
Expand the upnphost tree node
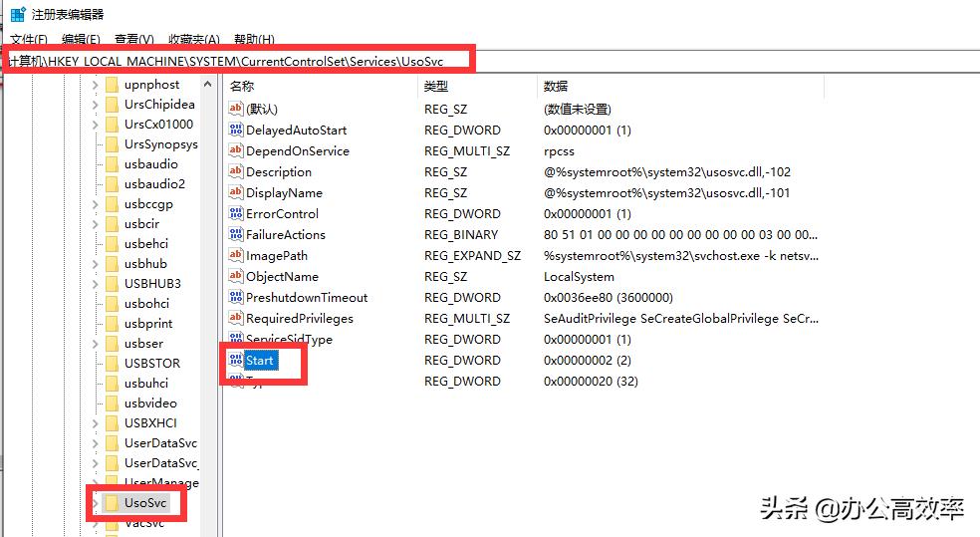click(x=96, y=85)
